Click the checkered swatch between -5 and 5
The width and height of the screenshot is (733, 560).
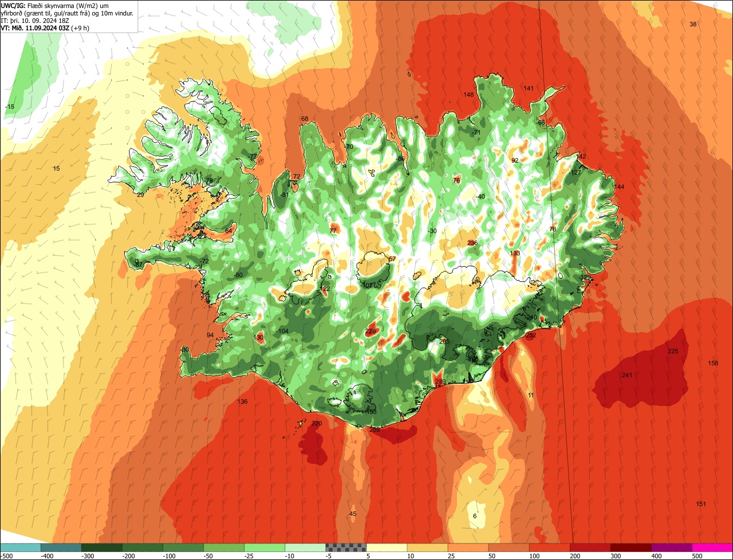tap(346, 547)
